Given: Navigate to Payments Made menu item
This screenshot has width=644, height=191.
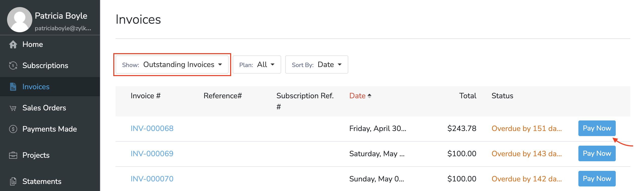Looking at the screenshot, I should point(49,129).
